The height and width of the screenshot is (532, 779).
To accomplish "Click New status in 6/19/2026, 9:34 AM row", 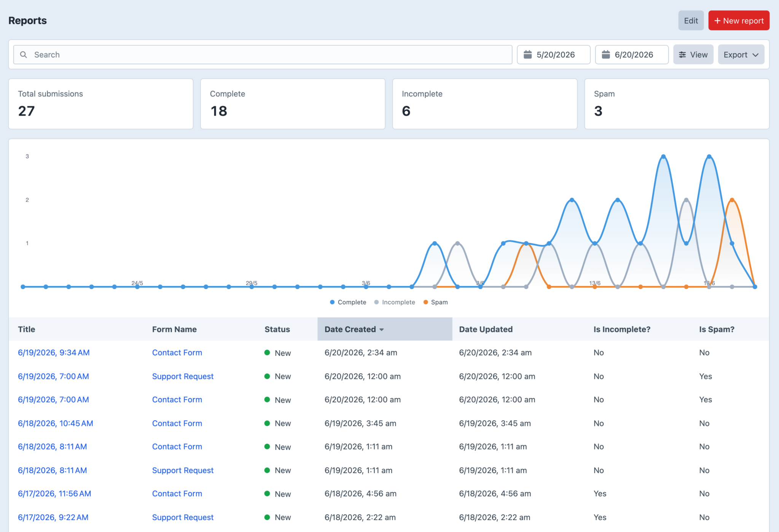I will pos(278,353).
